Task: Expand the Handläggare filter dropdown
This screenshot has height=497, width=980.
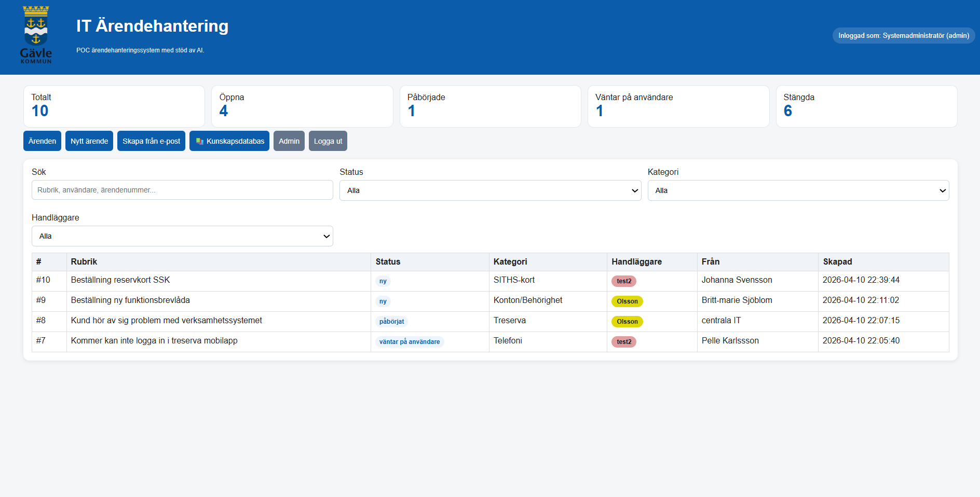Action: tap(182, 236)
